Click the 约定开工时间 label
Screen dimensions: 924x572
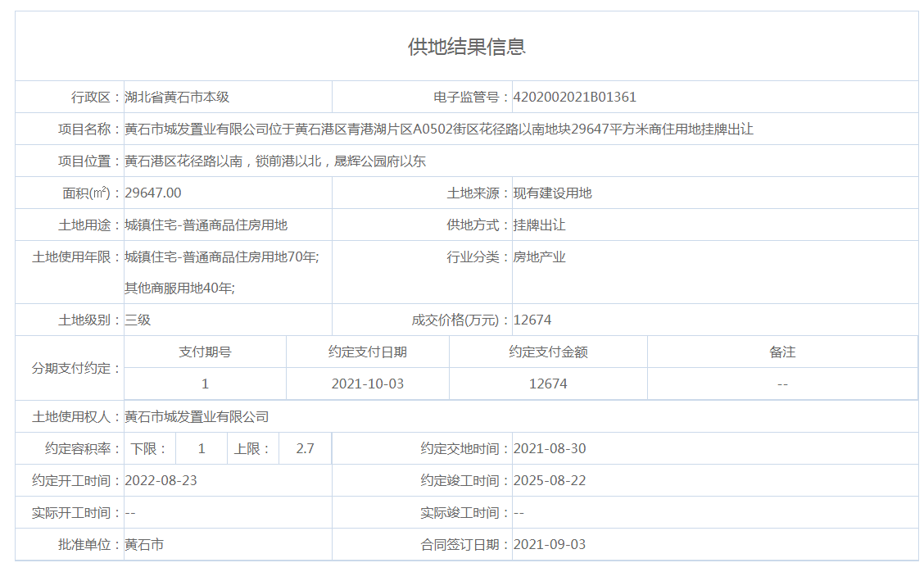tap(77, 480)
